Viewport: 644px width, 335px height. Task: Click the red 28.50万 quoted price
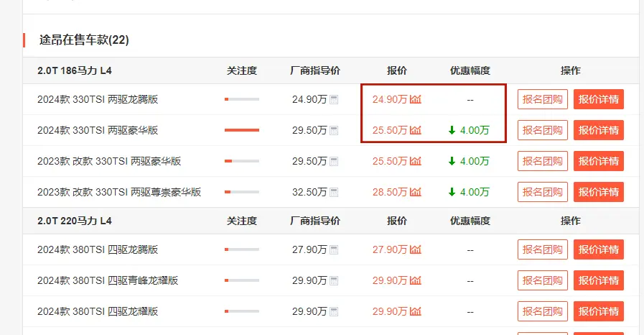click(x=390, y=192)
